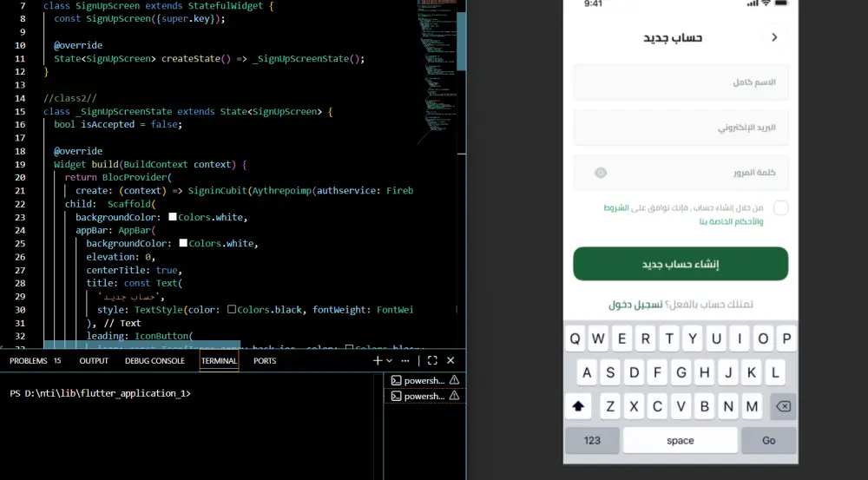Switch to the PROBLEMS tab
The image size is (868, 480).
pyautogui.click(x=29, y=360)
